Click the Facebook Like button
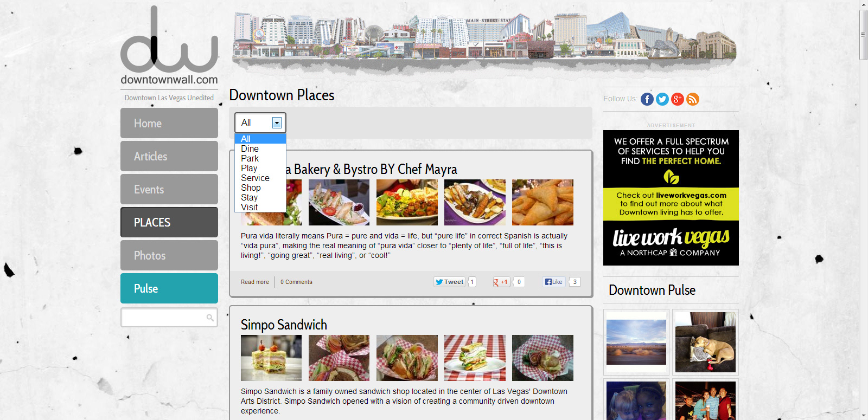 [553, 282]
